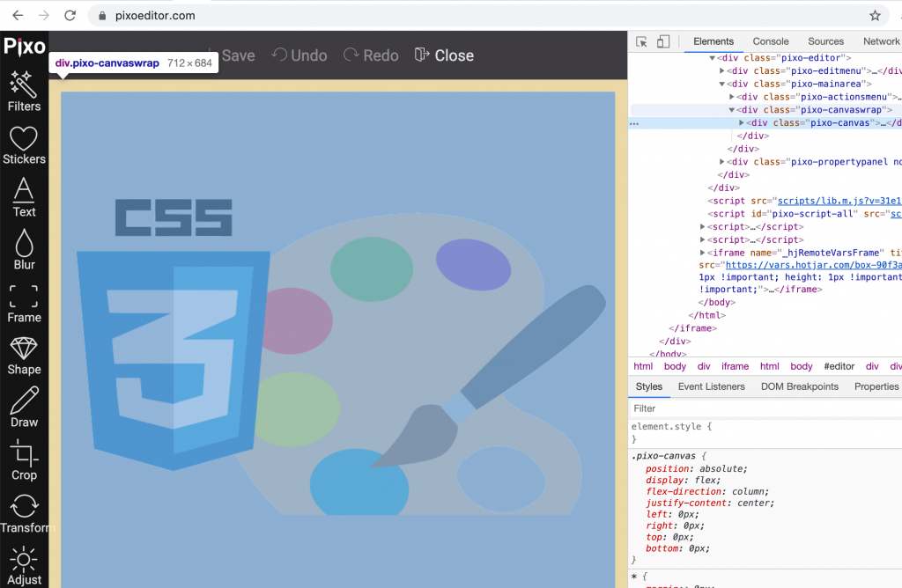Screen dimensions: 902x588
Task: Click the Styles Filter input field
Action: [765, 408]
